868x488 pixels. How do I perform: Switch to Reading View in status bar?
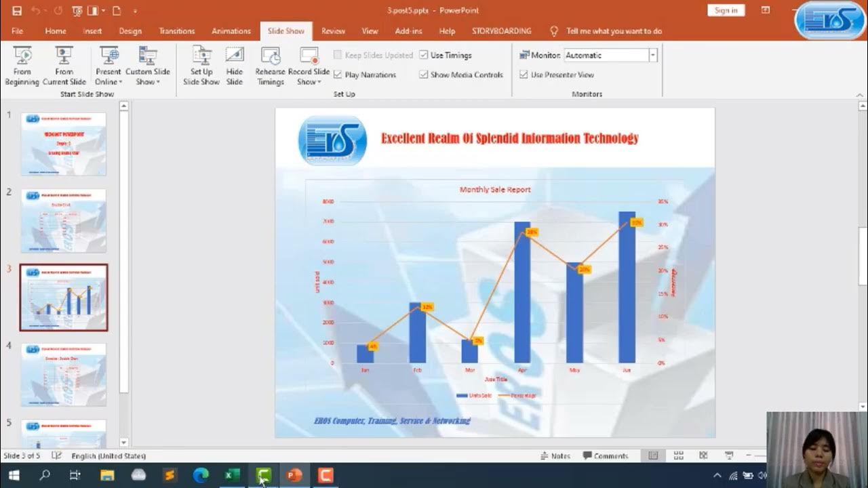(703, 455)
